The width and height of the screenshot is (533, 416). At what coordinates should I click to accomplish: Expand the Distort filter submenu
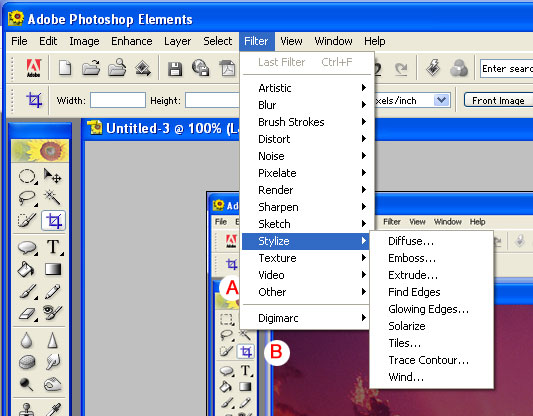[308, 139]
